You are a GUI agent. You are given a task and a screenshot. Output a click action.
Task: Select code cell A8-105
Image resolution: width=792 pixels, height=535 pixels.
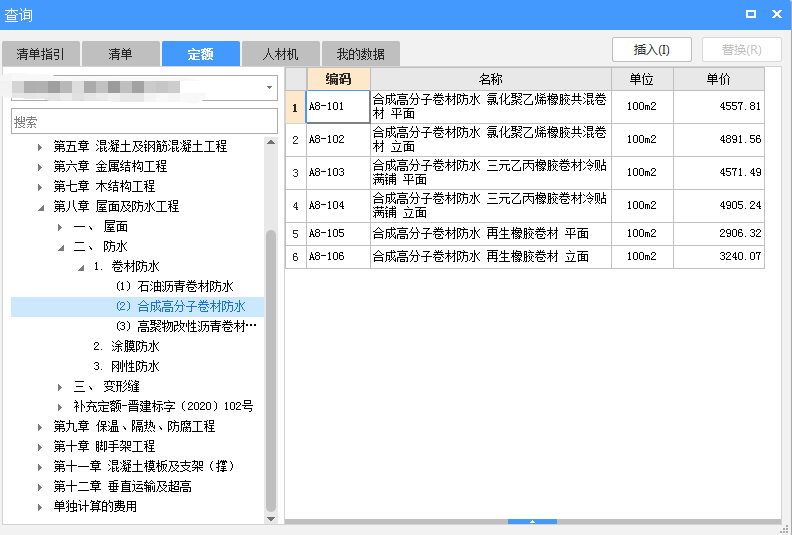(338, 234)
